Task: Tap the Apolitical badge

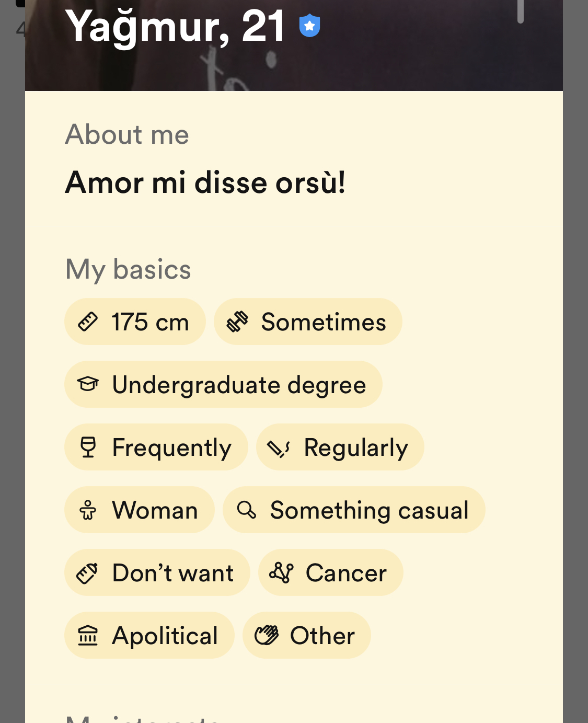Action: tap(149, 635)
